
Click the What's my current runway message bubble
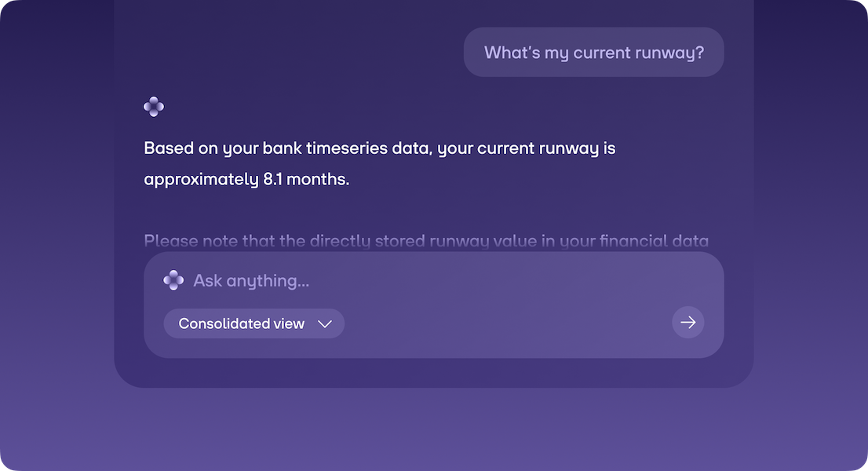pyautogui.click(x=593, y=52)
